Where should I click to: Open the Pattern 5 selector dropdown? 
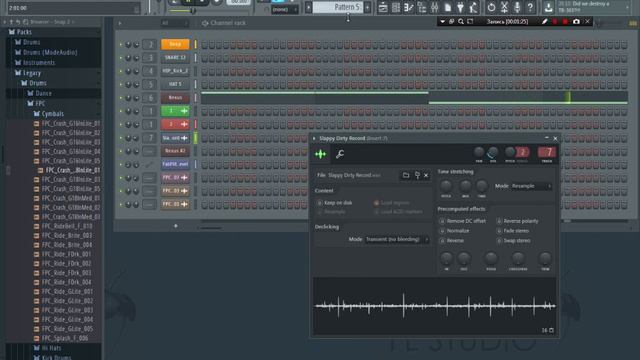338,7
